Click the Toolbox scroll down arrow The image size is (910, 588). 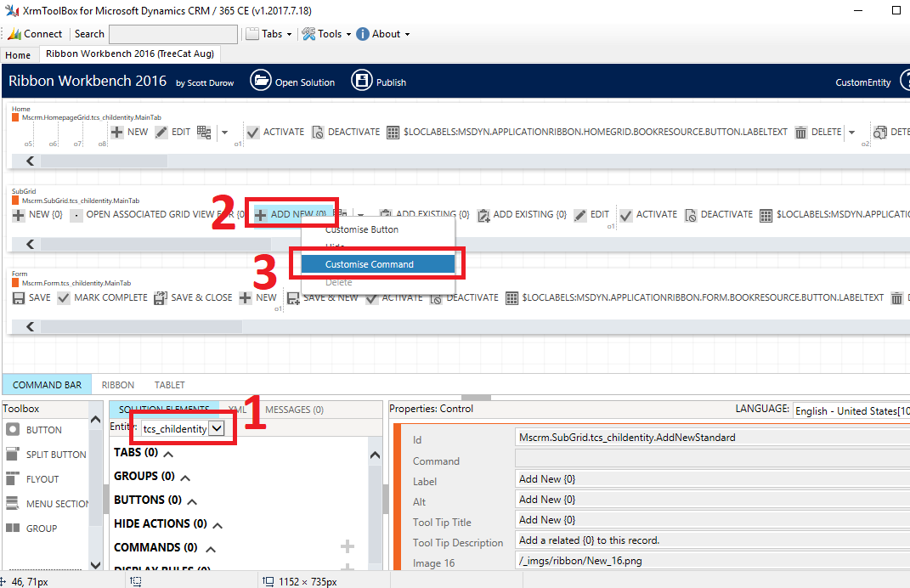click(96, 565)
